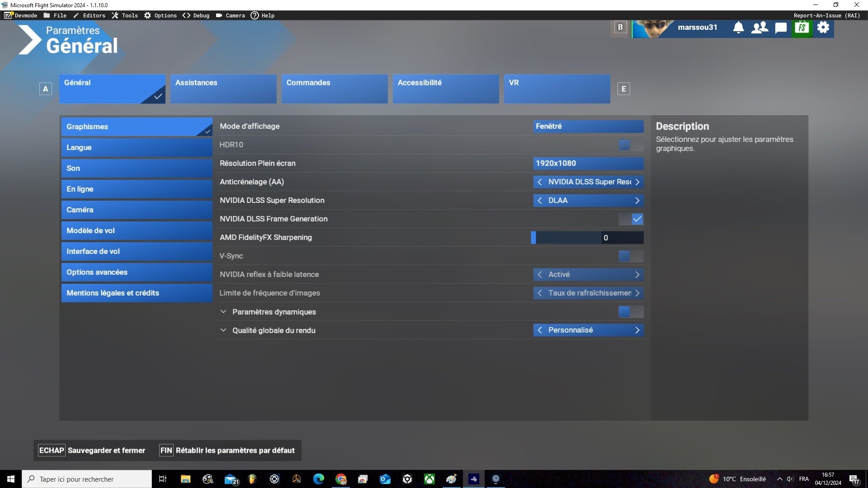Viewport: 868px width, 488px height.
Task: Open the green marketplace icon
Action: click(802, 28)
